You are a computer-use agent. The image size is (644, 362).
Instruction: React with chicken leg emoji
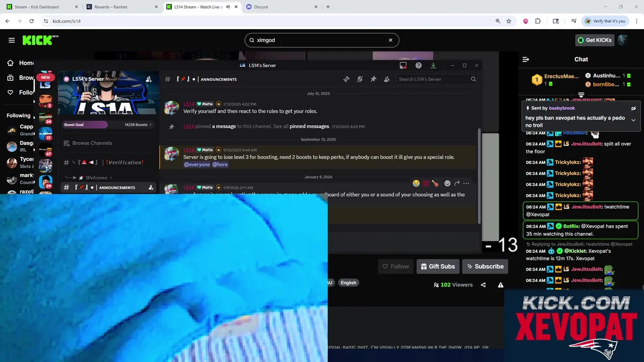click(x=435, y=184)
